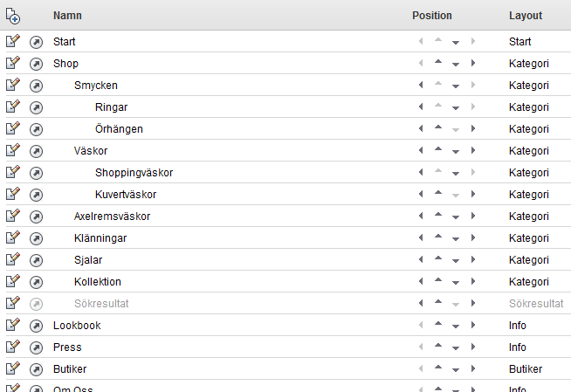
Task: Click the Position column header
Action: (x=432, y=16)
